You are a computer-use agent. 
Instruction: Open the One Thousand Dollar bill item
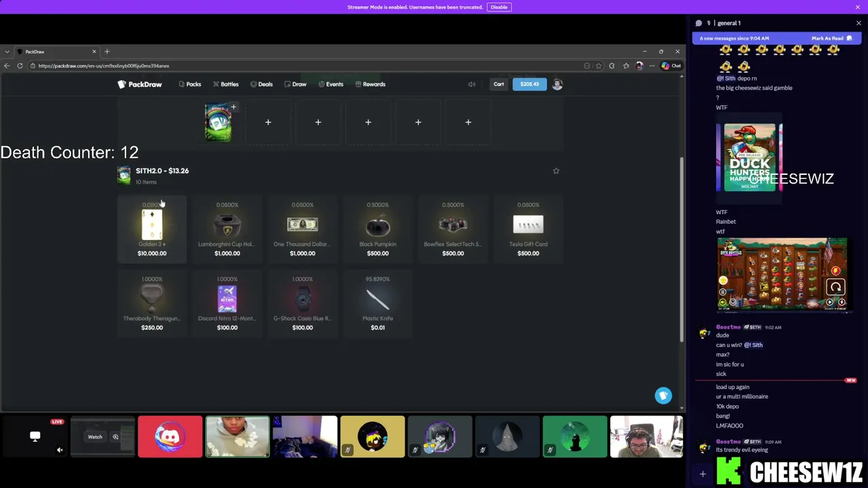302,229
